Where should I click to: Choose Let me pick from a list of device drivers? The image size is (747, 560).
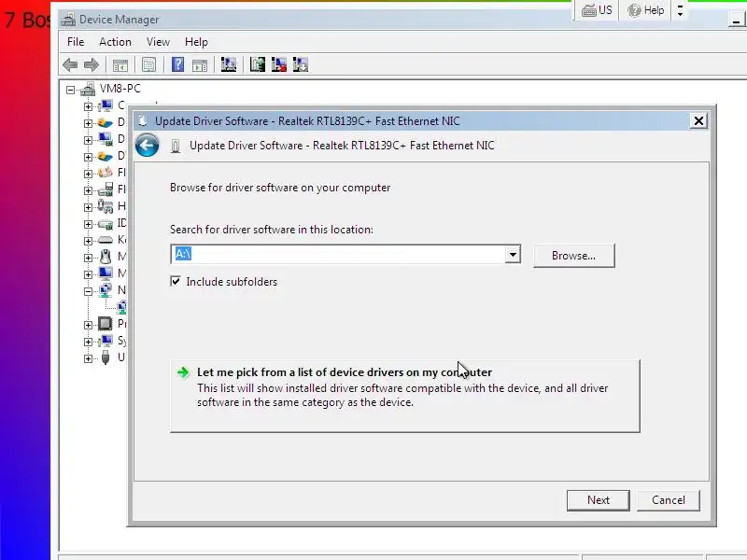coord(405,396)
